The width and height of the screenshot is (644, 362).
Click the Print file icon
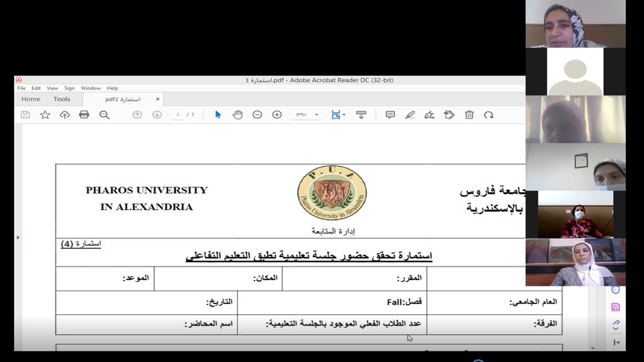coord(84,115)
